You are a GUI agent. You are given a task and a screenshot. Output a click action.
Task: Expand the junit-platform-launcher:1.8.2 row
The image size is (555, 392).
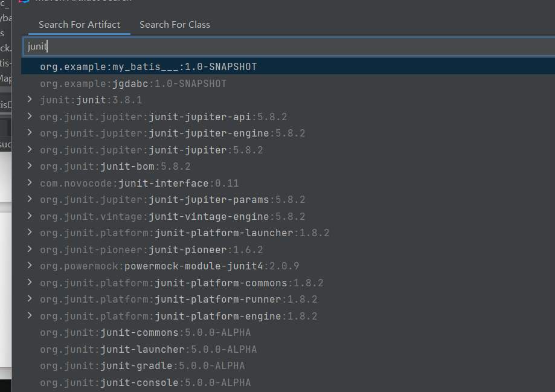click(x=30, y=233)
